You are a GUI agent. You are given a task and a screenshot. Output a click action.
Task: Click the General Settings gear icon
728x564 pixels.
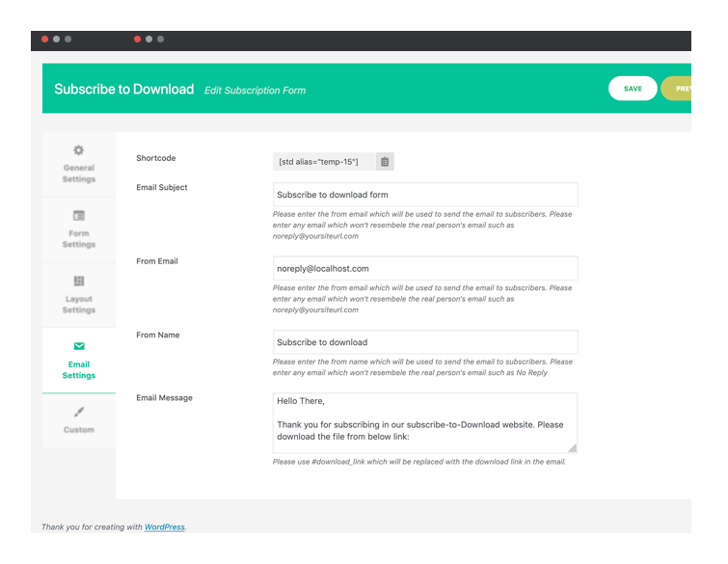coord(79,150)
